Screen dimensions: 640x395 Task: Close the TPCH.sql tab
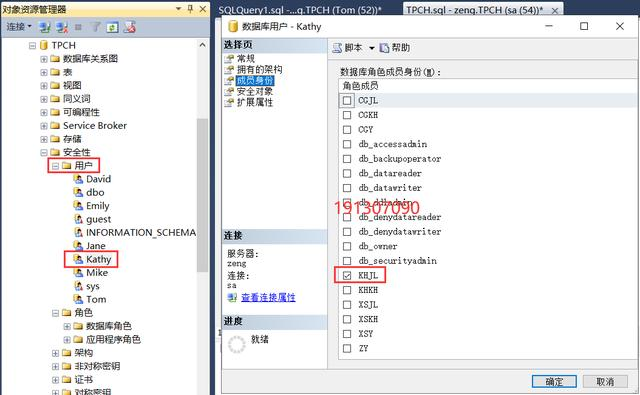[555, 11]
